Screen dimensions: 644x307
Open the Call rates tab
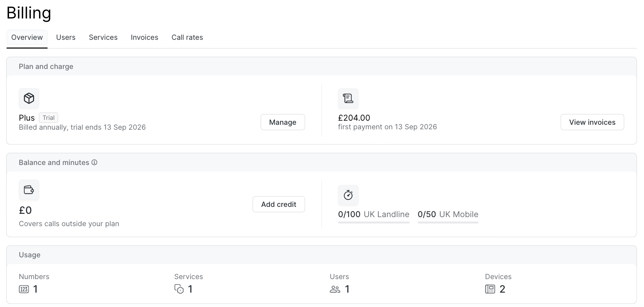187,37
